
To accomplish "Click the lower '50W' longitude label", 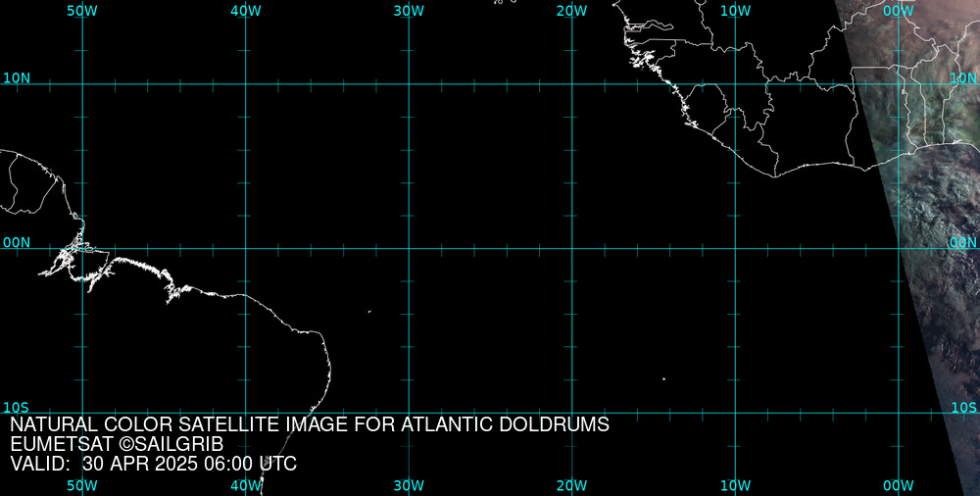I will [x=82, y=486].
